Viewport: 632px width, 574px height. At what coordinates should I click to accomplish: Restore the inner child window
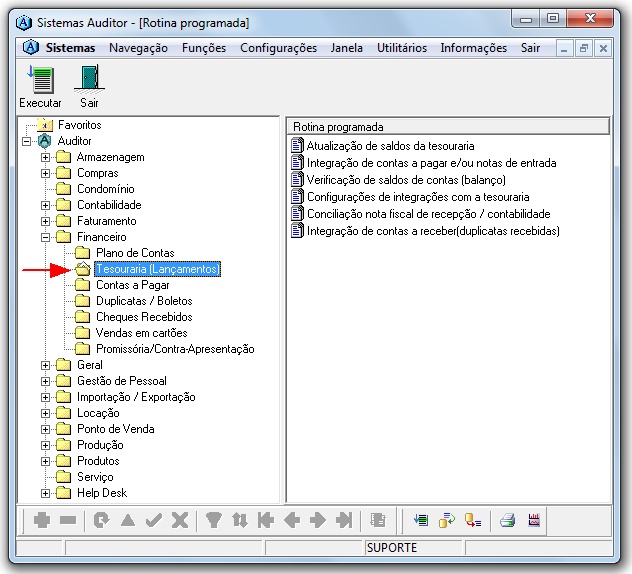[583, 48]
